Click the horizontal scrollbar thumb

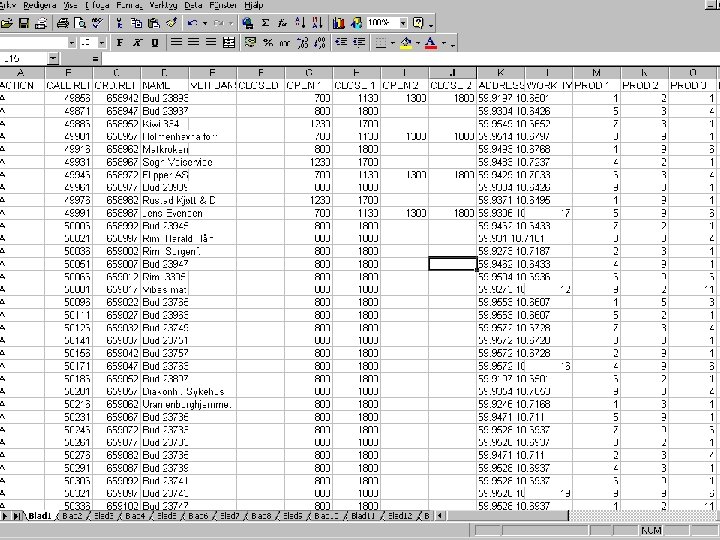[507, 516]
